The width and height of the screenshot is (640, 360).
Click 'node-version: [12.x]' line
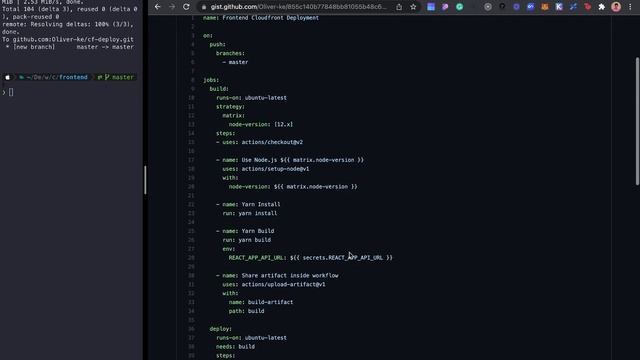(260, 124)
